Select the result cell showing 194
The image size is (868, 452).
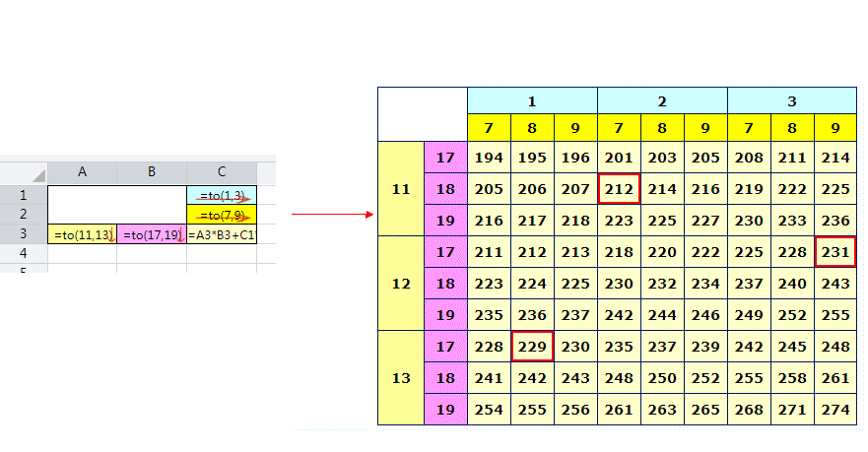pos(489,158)
